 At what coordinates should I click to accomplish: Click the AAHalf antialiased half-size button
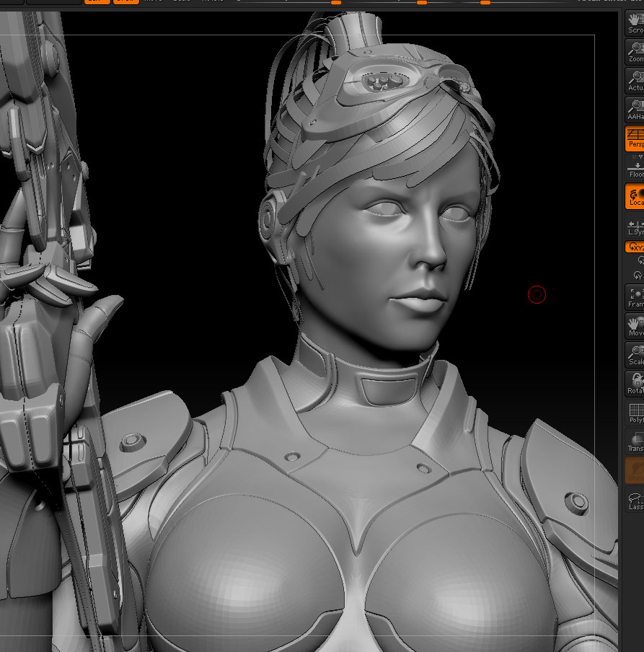click(x=635, y=110)
